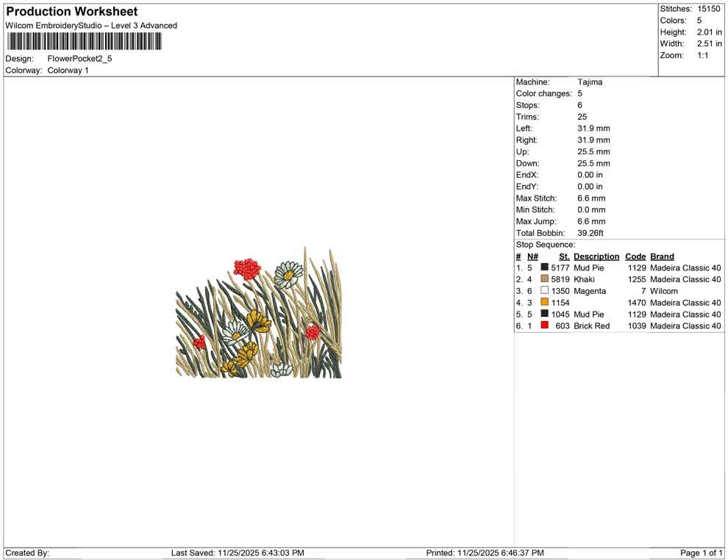
Task: Select the Trims value 25
Action: click(582, 117)
